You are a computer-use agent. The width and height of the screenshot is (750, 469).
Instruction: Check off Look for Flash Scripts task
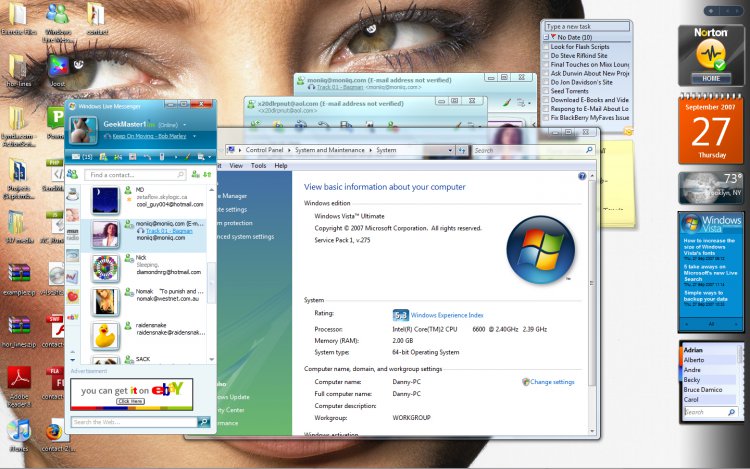[x=546, y=47]
